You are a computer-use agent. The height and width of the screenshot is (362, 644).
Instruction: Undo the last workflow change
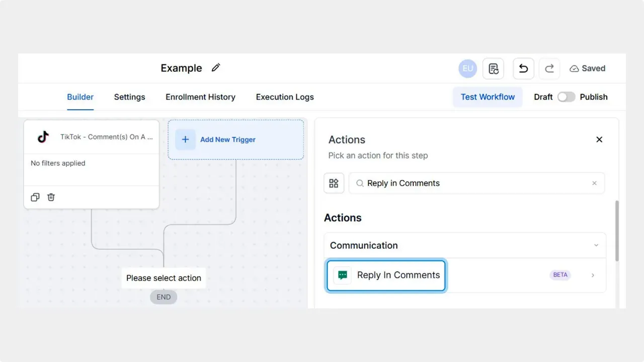pos(523,68)
